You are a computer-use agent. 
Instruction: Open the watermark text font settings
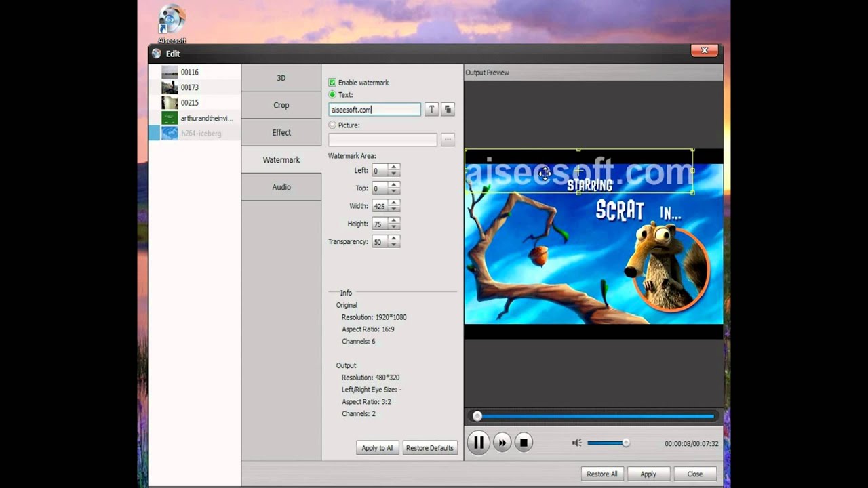[x=431, y=109]
